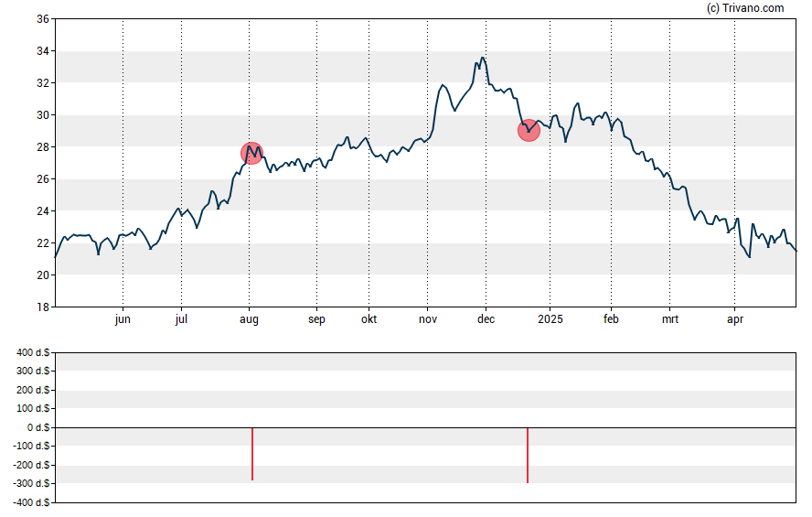812x517 pixels.
Task: Click the '-100 d.$' axis label
Action: [32, 446]
